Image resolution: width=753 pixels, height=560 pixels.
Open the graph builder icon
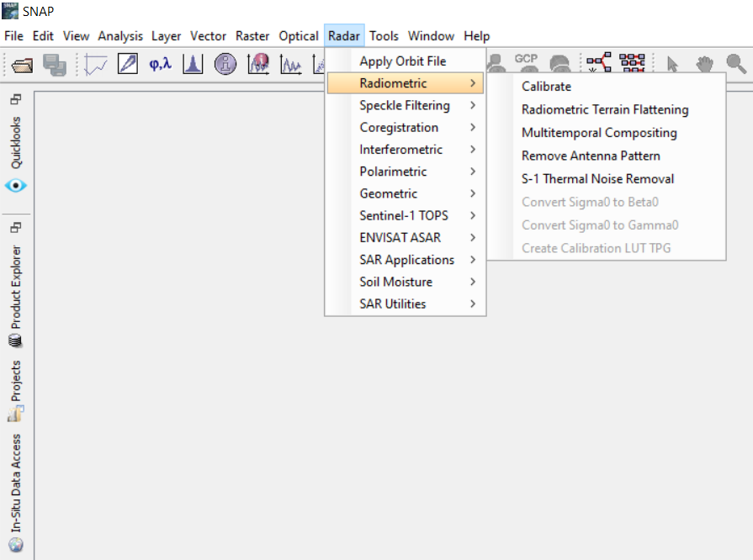599,64
